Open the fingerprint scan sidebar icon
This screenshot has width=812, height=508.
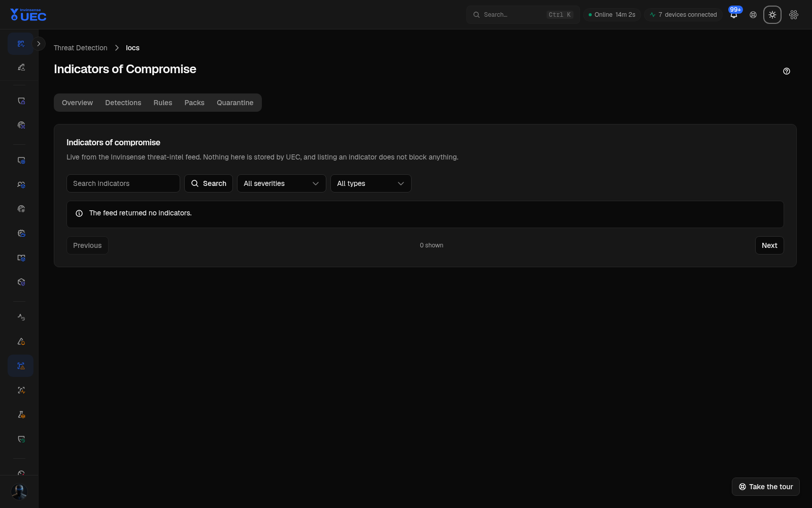click(x=21, y=125)
